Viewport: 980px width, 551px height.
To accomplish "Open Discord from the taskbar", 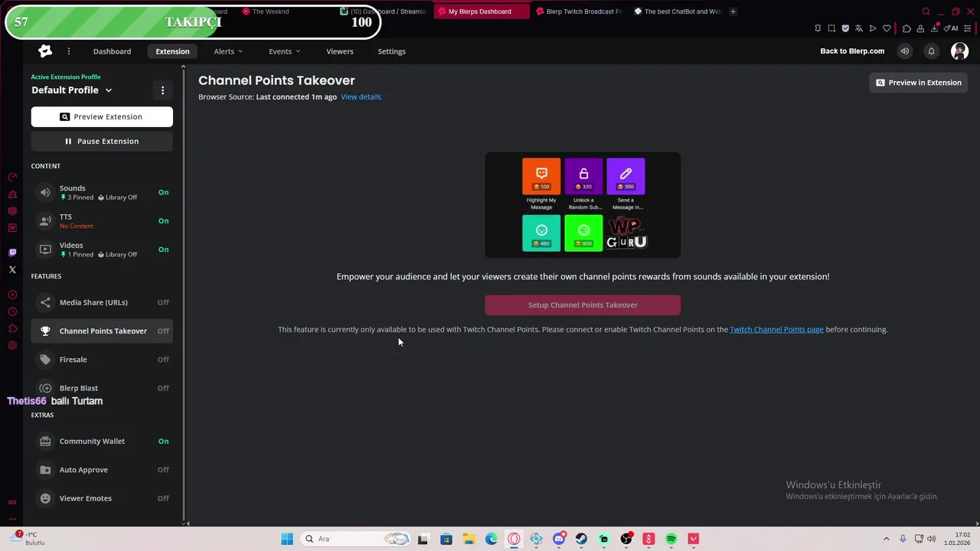I will [x=559, y=539].
